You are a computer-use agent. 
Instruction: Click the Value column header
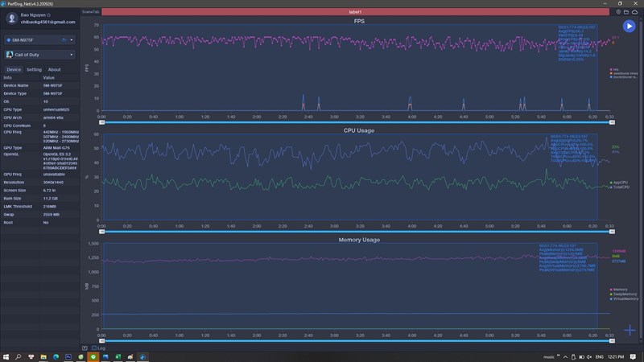point(48,77)
